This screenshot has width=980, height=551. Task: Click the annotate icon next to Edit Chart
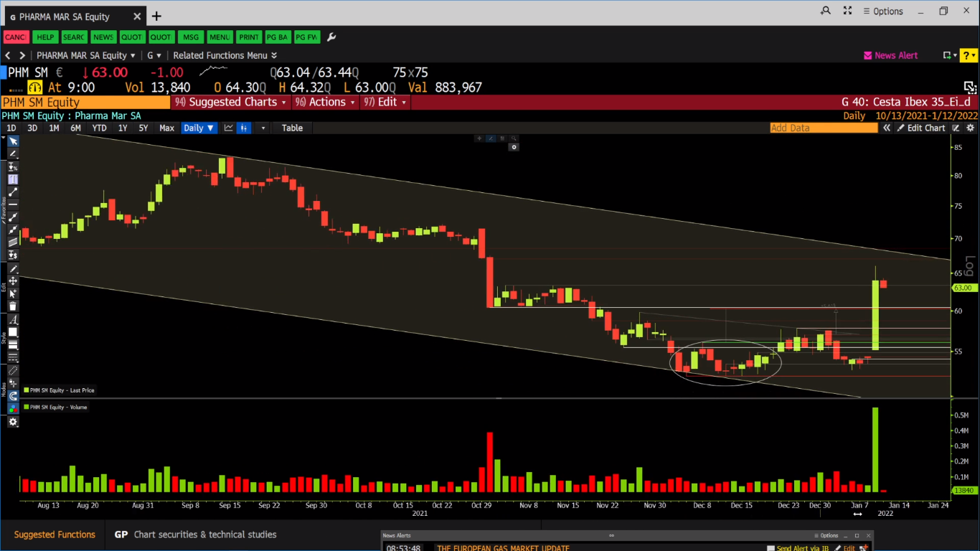click(956, 128)
